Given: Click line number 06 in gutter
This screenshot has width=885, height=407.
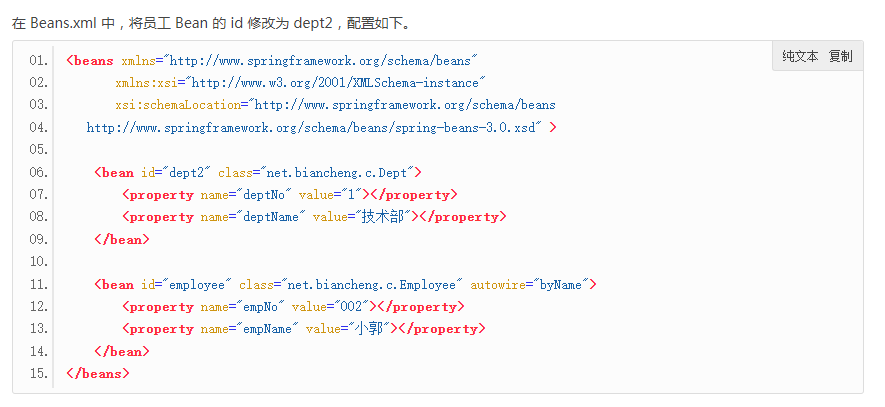Looking at the screenshot, I should click(x=39, y=173).
